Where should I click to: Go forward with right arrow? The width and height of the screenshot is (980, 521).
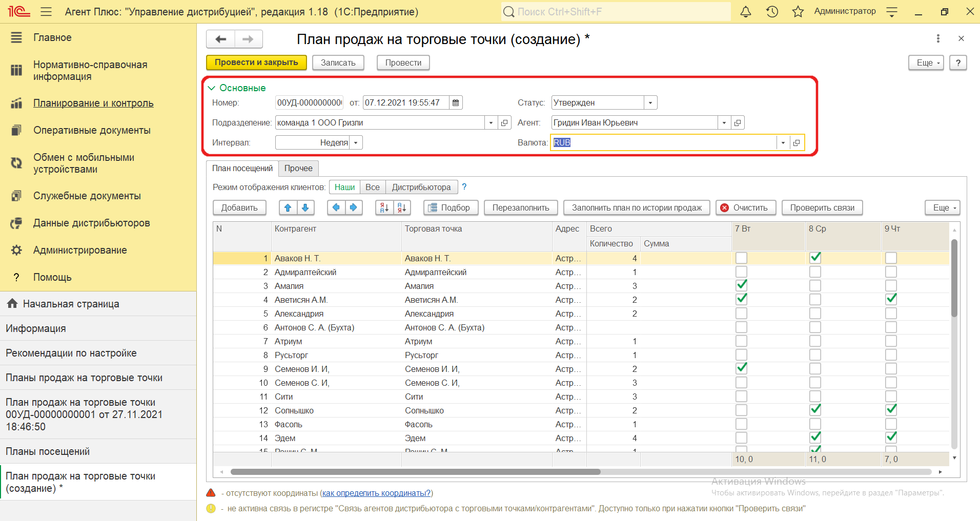[x=249, y=39]
